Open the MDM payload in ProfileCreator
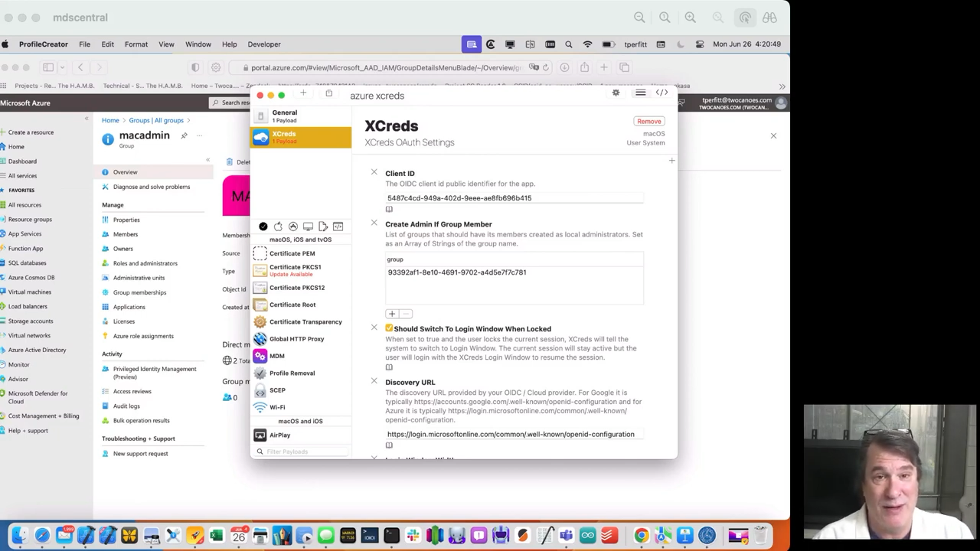Viewport: 980px width, 551px height. coord(277,356)
